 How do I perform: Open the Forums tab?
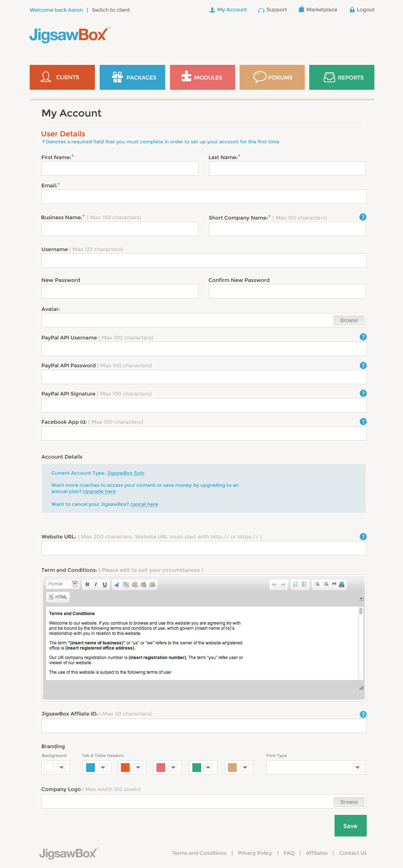[x=272, y=77]
